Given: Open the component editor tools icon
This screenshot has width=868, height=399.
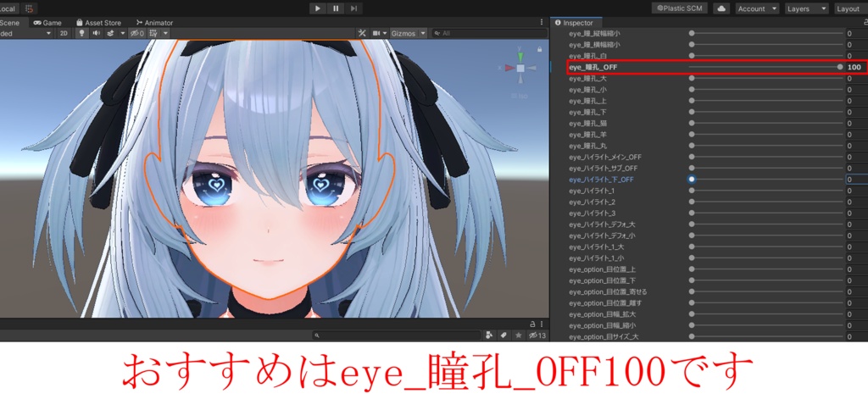Looking at the screenshot, I should tap(362, 33).
